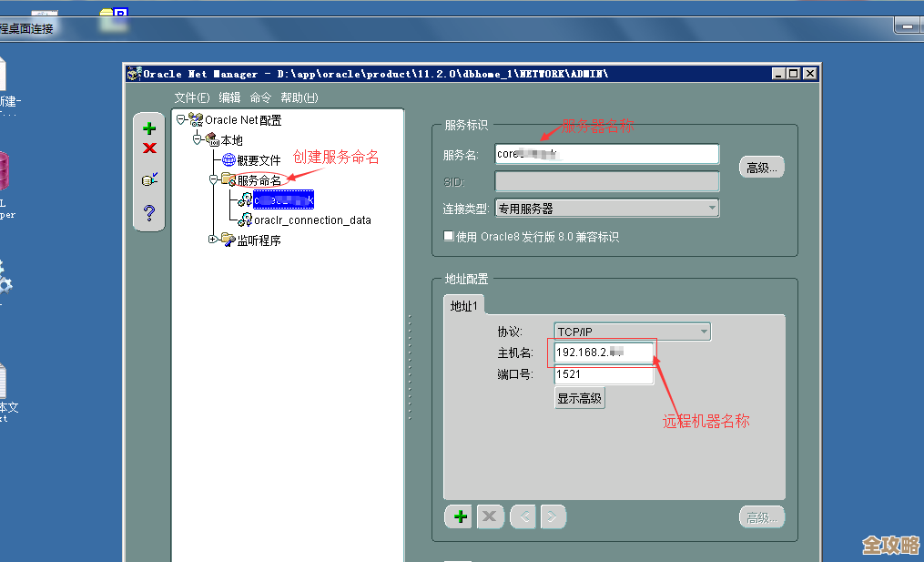
Task: Click inside the 端口号 field showing 1521
Action: pos(601,374)
